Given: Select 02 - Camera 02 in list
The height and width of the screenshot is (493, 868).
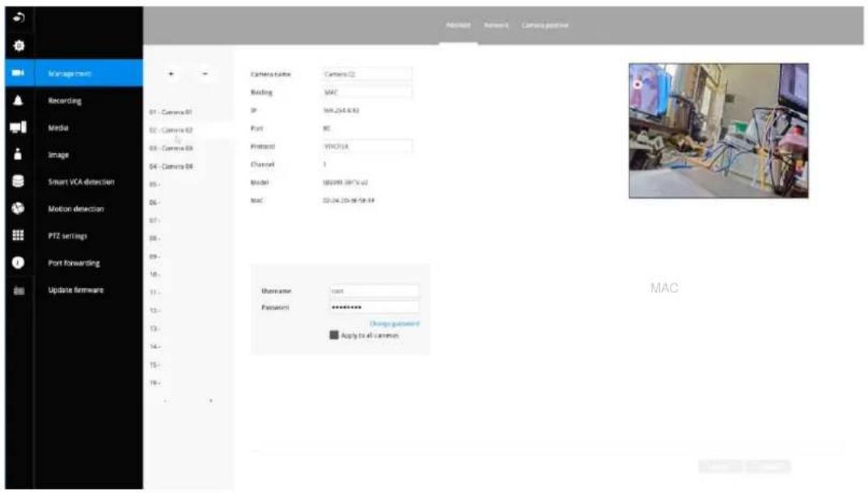Looking at the screenshot, I should tap(171, 130).
